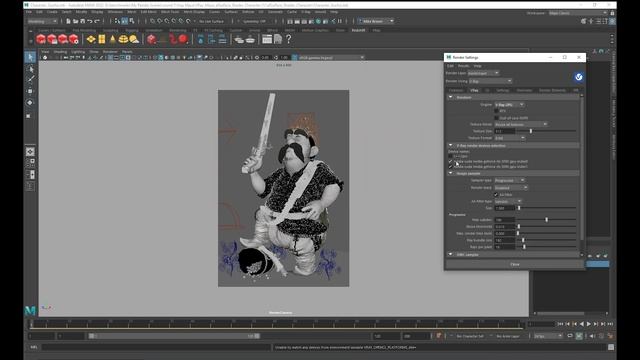Click the No Live Surface field
Screen dimensions: 640x360
(212, 21)
